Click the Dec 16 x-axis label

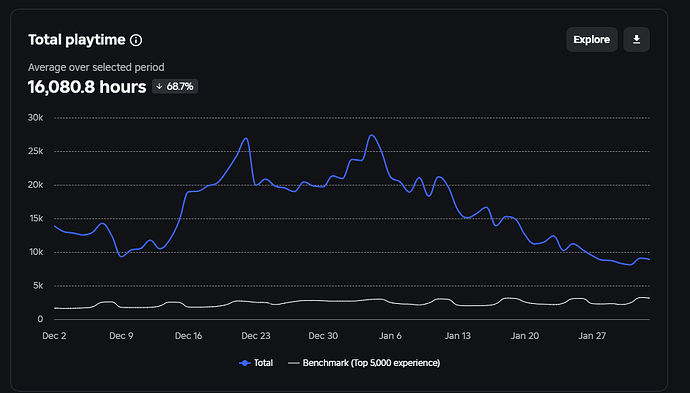[188, 336]
